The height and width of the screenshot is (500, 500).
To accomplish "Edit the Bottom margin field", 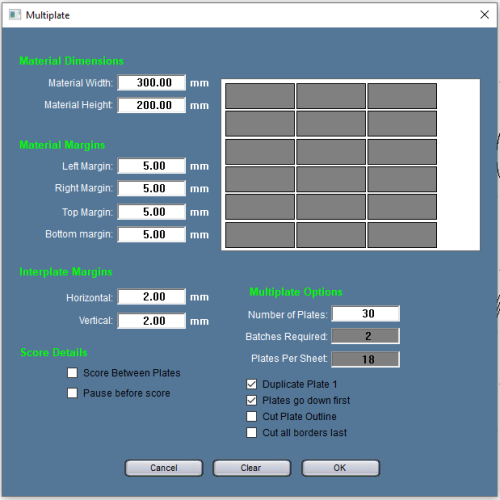I will 152,234.
